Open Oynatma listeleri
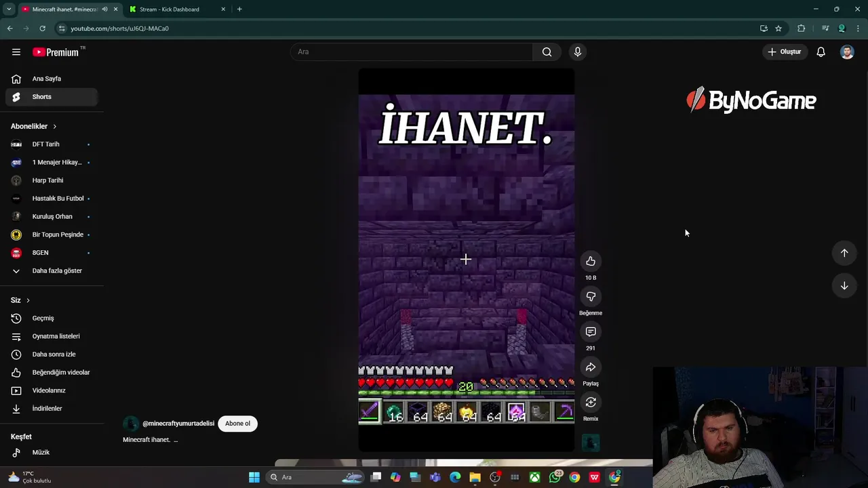Screen dimensions: 868x488 [52, 336]
